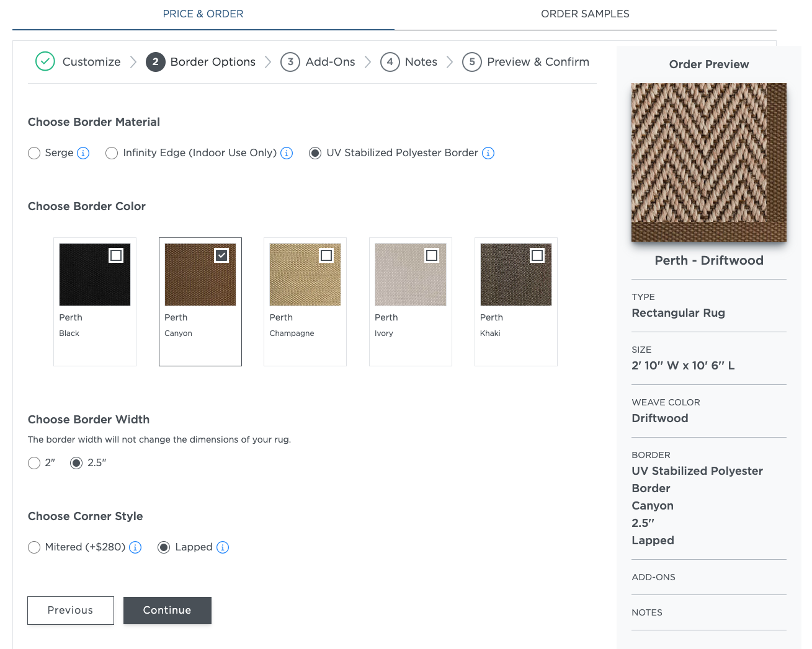
Task: Select Mitered corner style radio button
Action: [x=34, y=547]
